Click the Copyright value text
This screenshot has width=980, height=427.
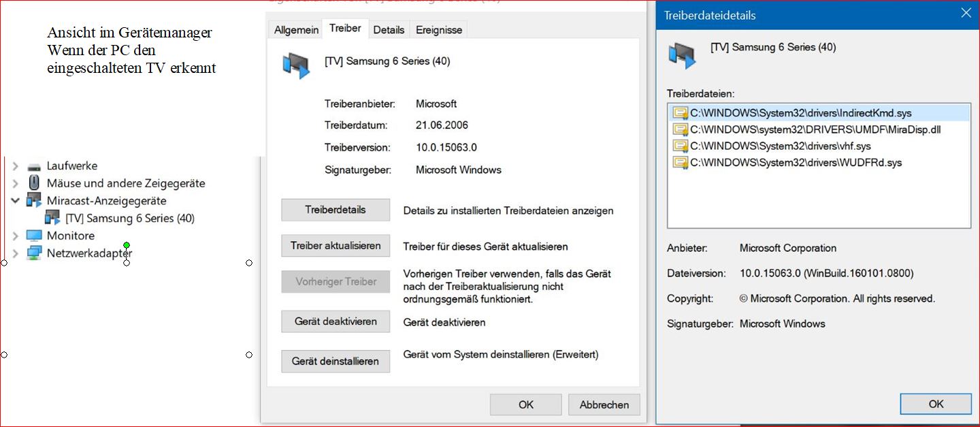pos(838,298)
